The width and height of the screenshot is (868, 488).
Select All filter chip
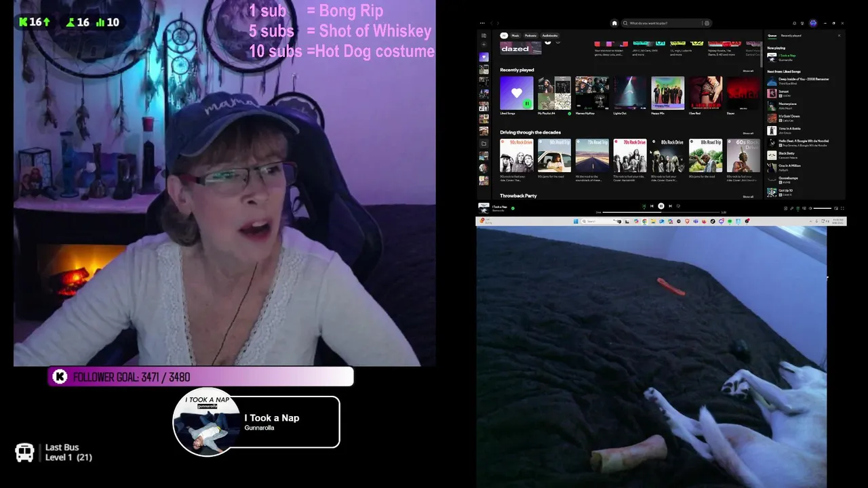[x=504, y=35]
